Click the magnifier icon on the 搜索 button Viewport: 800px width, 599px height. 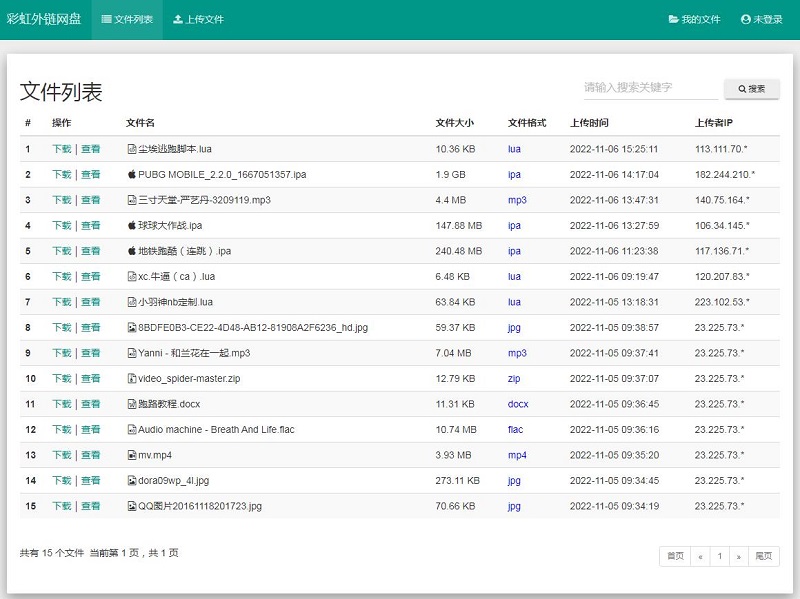click(x=740, y=88)
